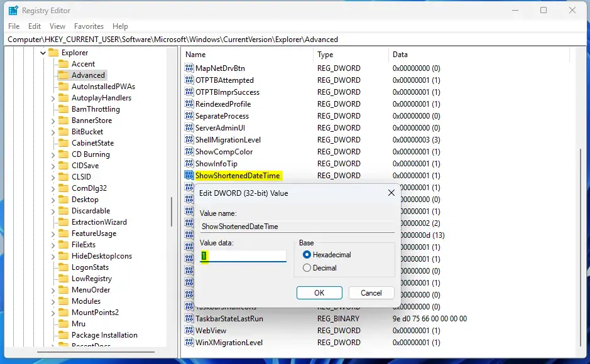Click the ShowInfoTip value icon
The height and width of the screenshot is (364, 590).
coord(189,163)
